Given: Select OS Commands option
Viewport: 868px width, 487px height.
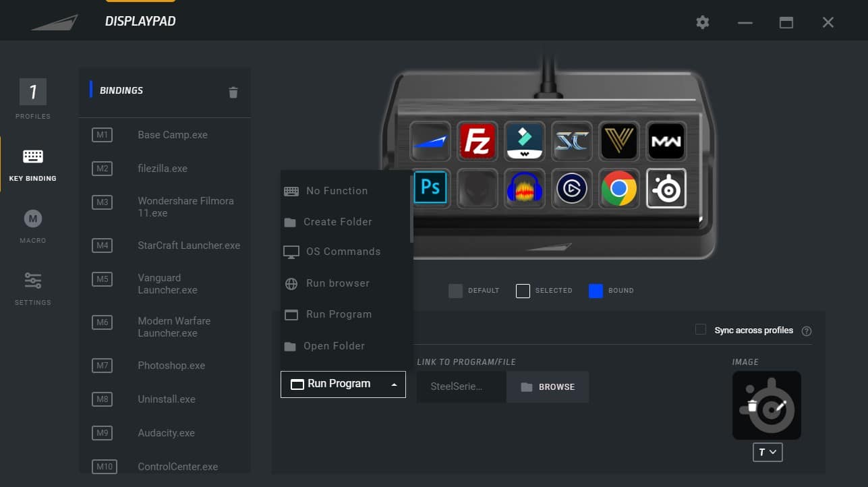Looking at the screenshot, I should point(345,252).
